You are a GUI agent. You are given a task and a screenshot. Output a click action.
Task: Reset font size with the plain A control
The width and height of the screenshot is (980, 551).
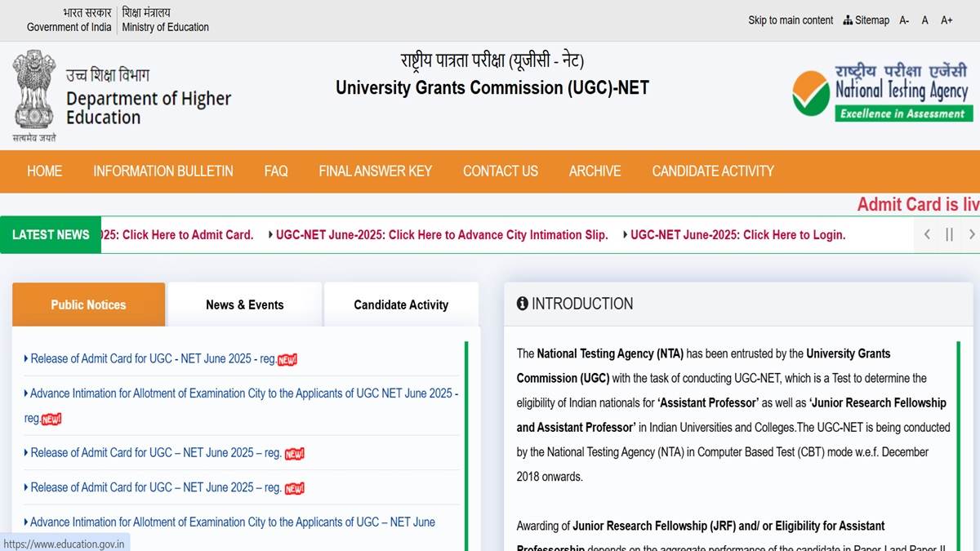coord(925,20)
